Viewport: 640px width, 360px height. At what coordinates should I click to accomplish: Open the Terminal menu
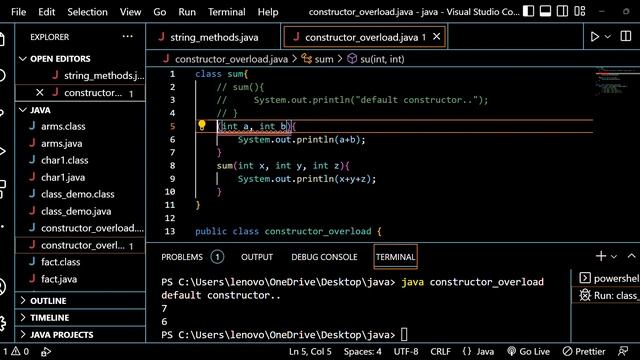(x=227, y=12)
